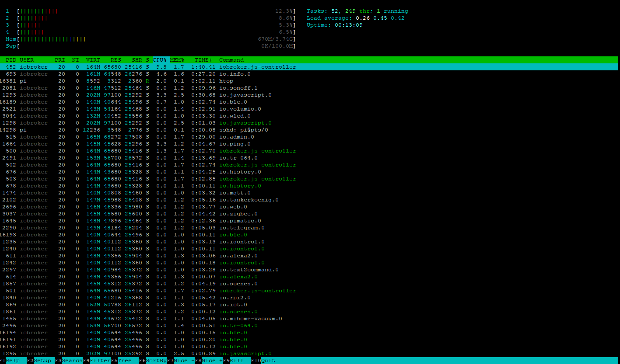Select the io.volumio.0 process row

pyautogui.click(x=309, y=109)
